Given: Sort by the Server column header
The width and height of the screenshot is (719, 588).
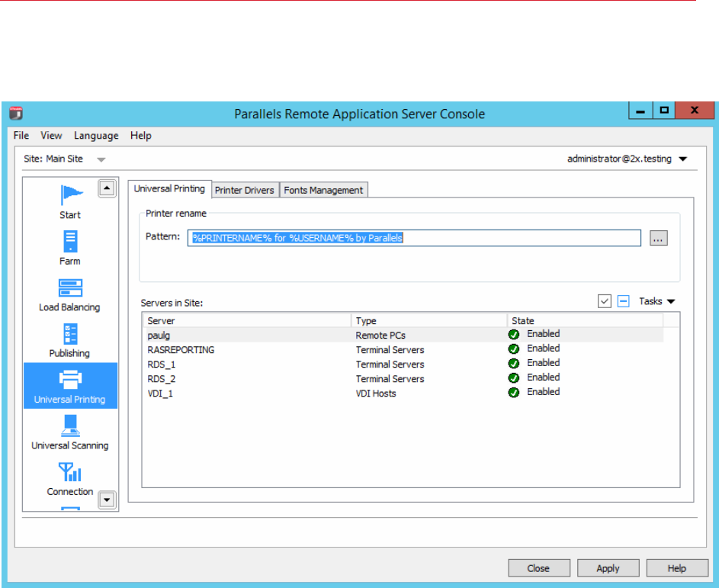Looking at the screenshot, I should [x=248, y=320].
